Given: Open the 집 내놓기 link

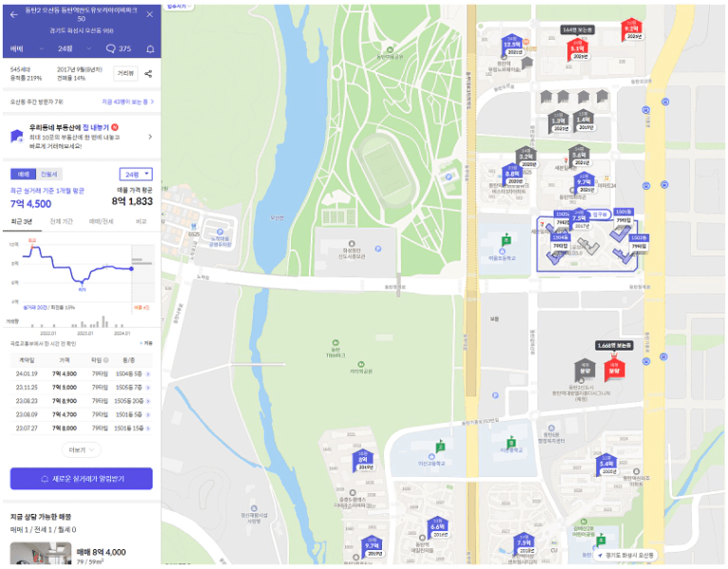Looking at the screenshot, I should pyautogui.click(x=96, y=127).
